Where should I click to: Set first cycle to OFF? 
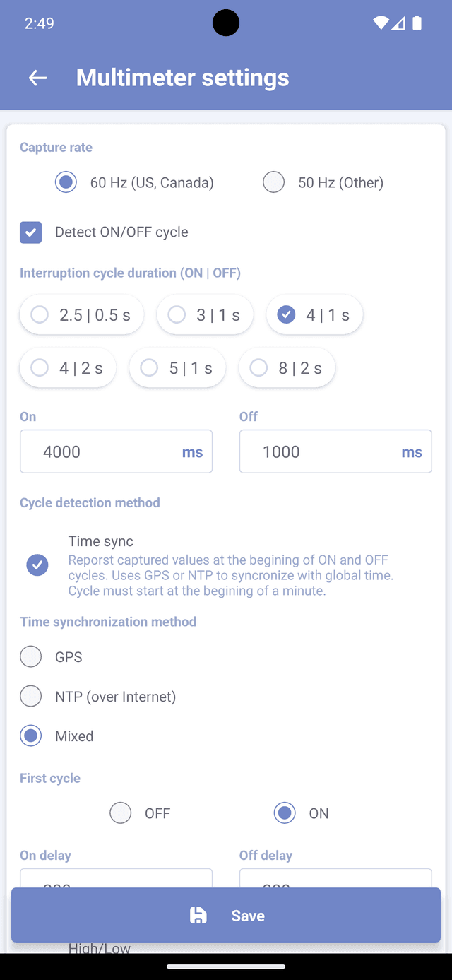(x=121, y=813)
